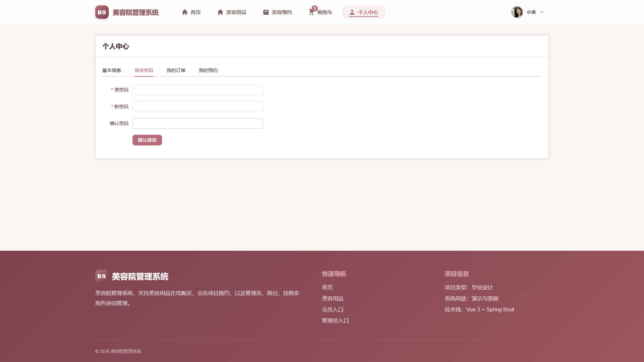Click the 确认修改 button
This screenshot has height=362, width=644.
click(x=147, y=140)
